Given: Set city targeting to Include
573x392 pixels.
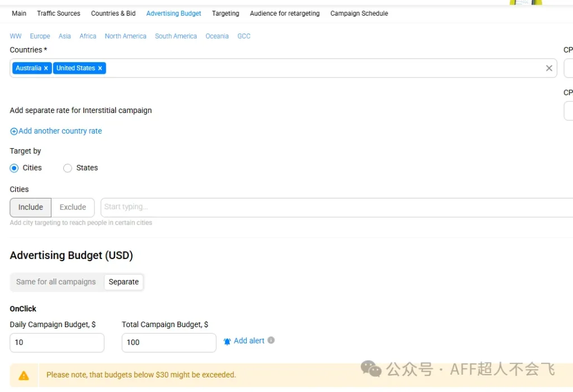Looking at the screenshot, I should click(31, 207).
